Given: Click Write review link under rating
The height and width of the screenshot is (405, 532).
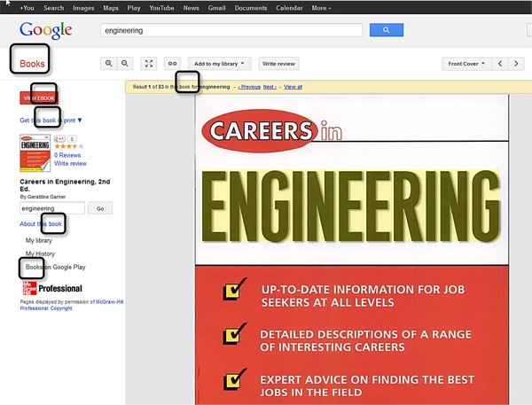Looking at the screenshot, I should (70, 163).
